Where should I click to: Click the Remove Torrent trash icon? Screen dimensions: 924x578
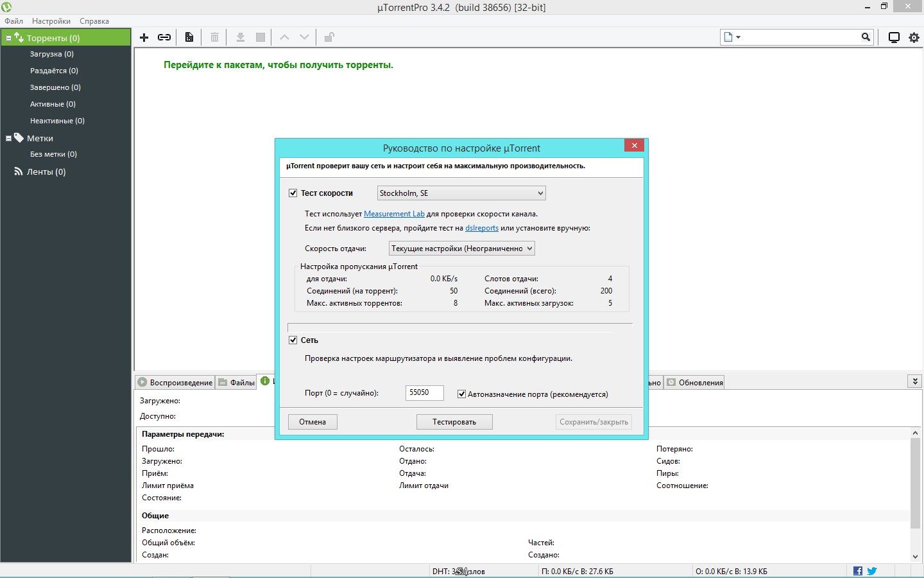215,37
